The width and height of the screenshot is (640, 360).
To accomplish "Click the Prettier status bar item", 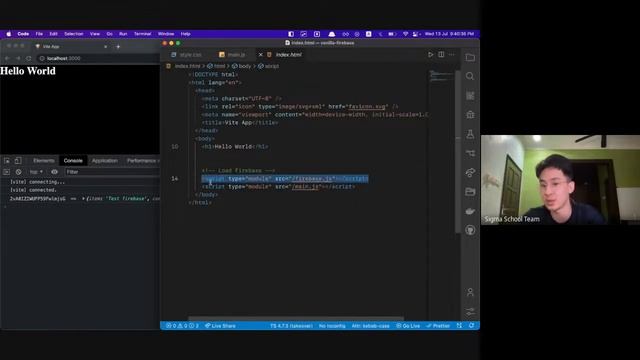I will (x=438, y=326).
